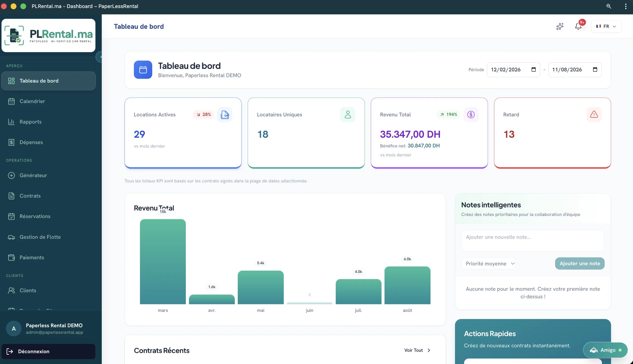Viewport: 633px width, 364px height.
Task: Click the Retard warning triangle icon
Action: pos(594,115)
